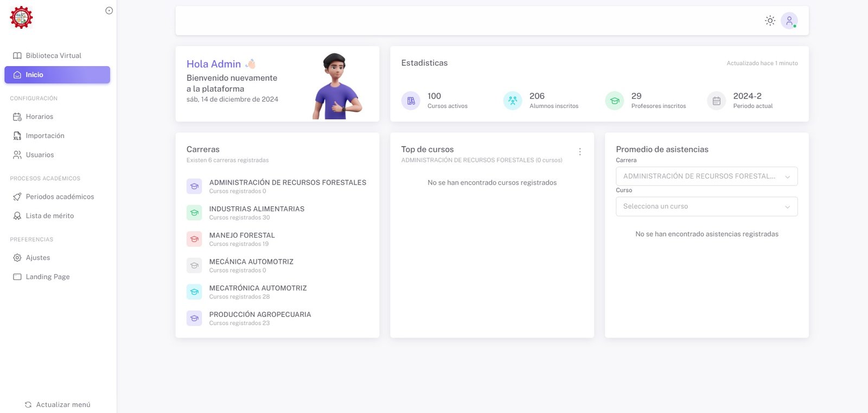Click purple cap icon beside PRODUCCIÓN AGROPECUARIA
This screenshot has width=868, height=413.
tap(194, 319)
